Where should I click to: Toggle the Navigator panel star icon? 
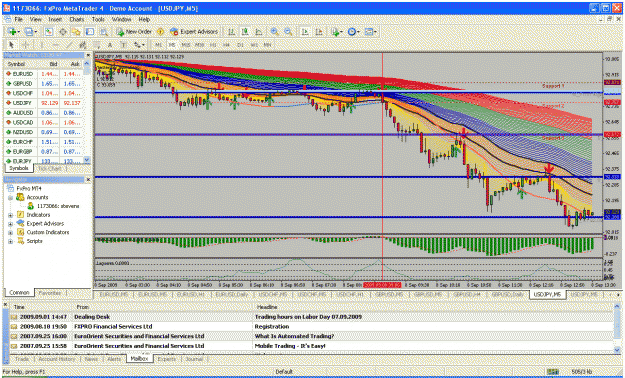tap(76, 32)
